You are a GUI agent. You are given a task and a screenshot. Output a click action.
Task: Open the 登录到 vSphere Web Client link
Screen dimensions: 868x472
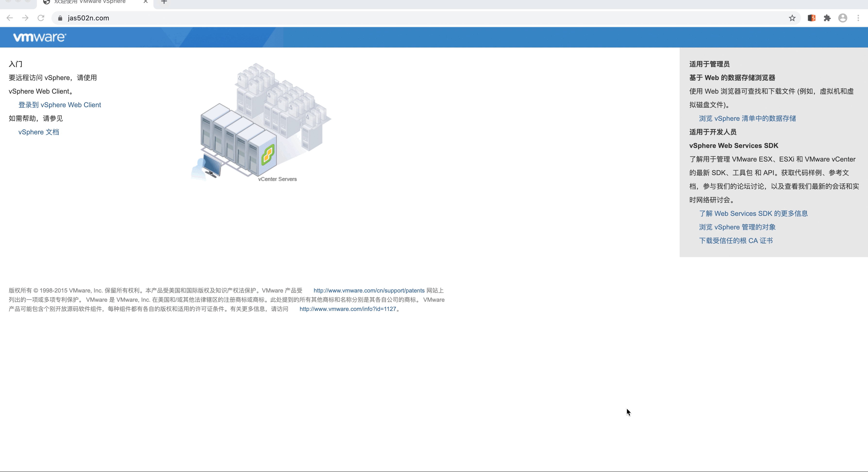tap(60, 105)
